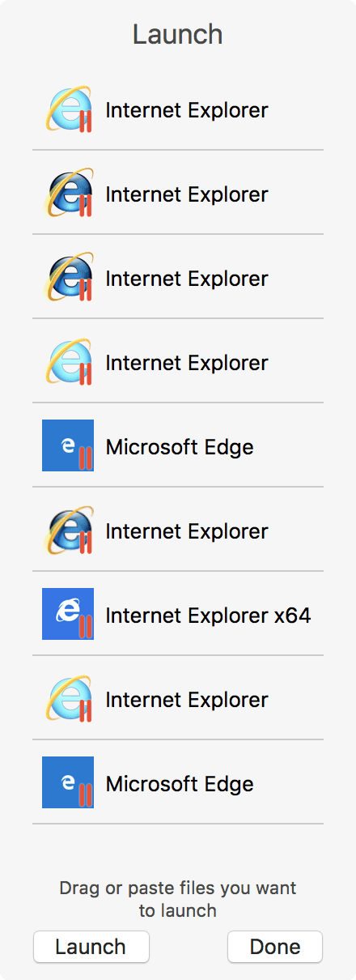This screenshot has width=356, height=980.
Task: Select the upper Microsoft Edge icon
Action: pyautogui.click(x=68, y=445)
